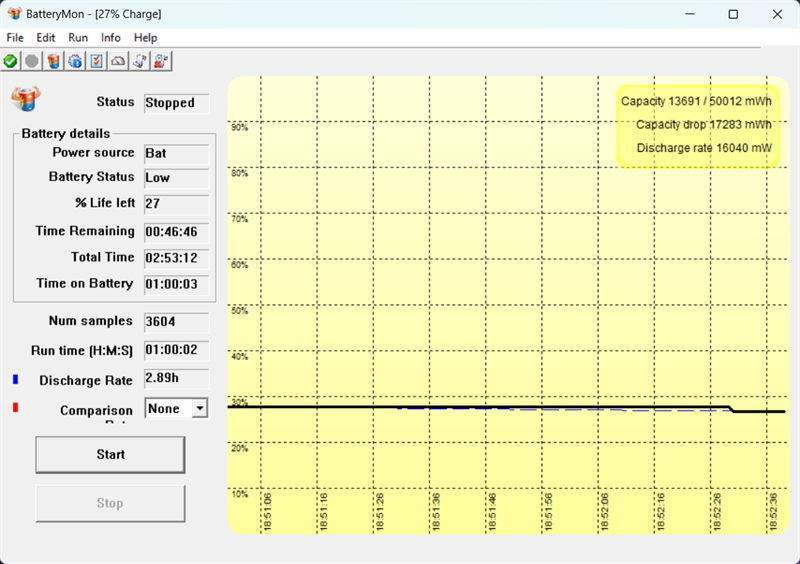This screenshot has width=800, height=564.
Task: Click the checklist toolbar icon
Action: 97,61
